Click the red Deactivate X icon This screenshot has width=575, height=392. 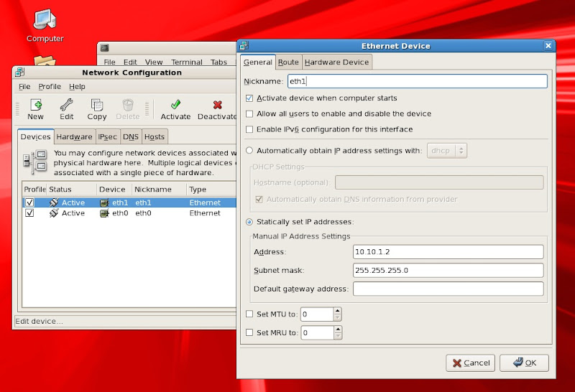(x=218, y=105)
